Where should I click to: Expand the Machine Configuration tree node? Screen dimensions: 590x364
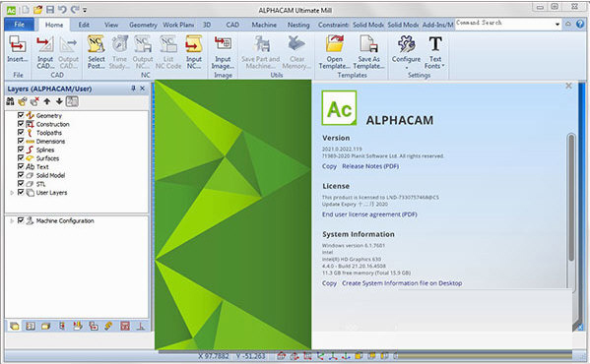12,221
